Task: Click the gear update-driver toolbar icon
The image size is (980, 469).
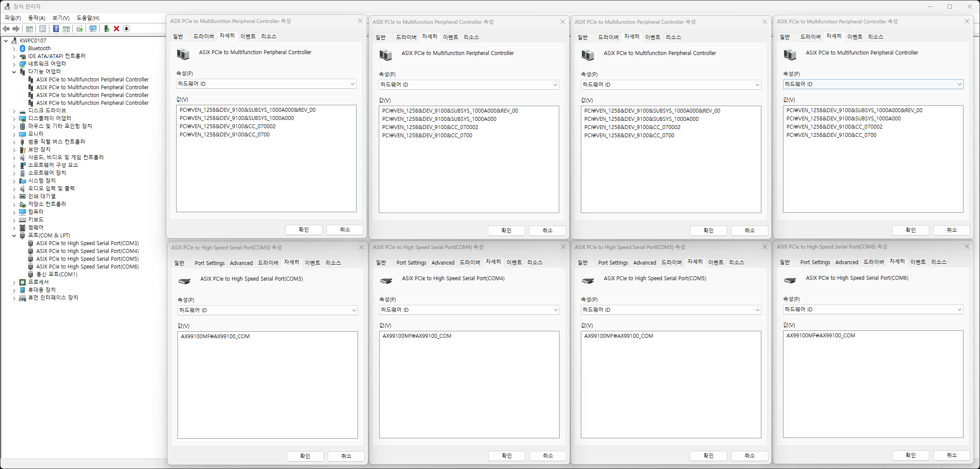Action: [x=80, y=29]
